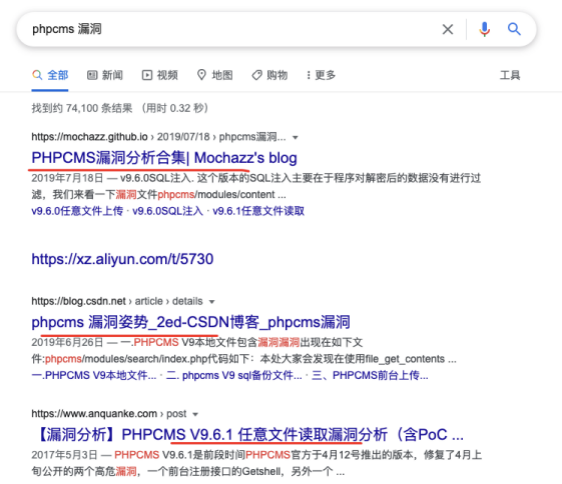
Task: Open the 新闻 news tab
Action: pyautogui.click(x=105, y=75)
